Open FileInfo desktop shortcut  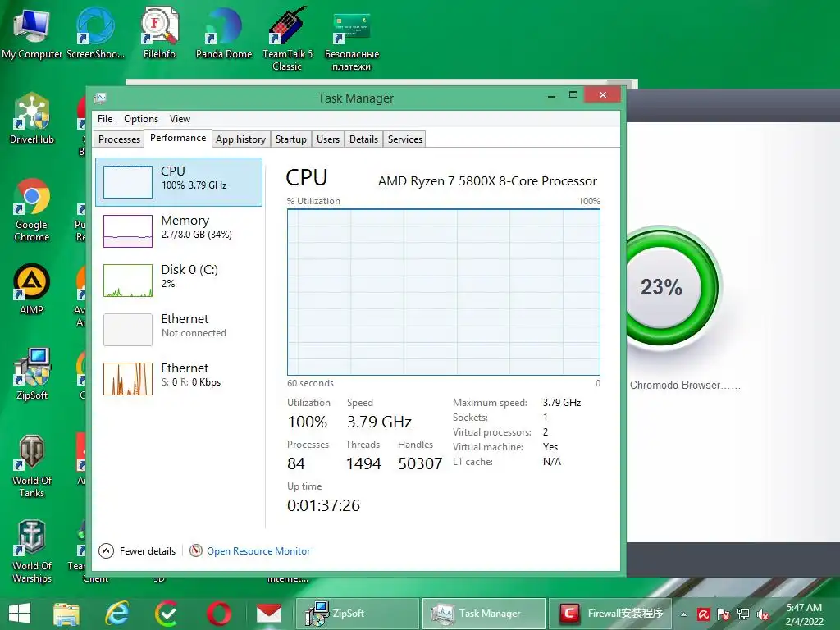point(159,32)
